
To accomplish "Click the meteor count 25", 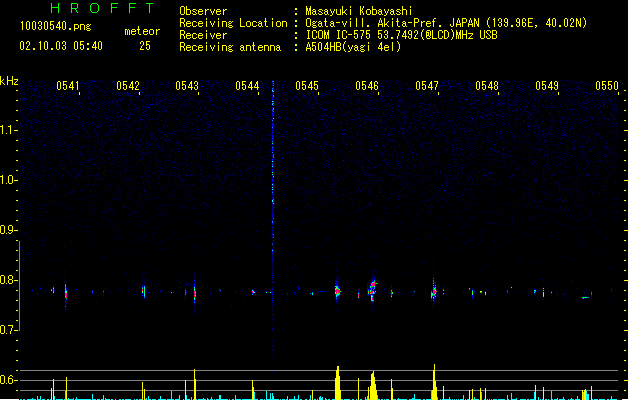I will 145,46.
